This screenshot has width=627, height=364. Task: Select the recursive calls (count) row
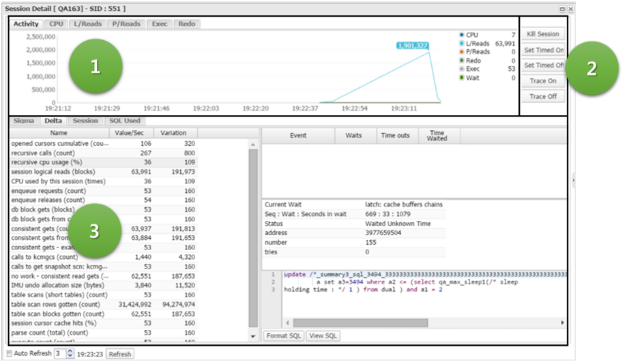coord(104,153)
